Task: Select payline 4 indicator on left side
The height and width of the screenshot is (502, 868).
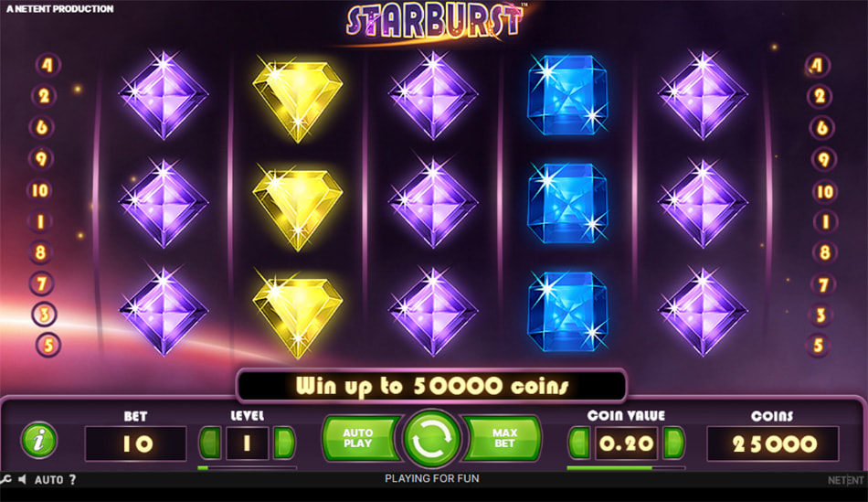Action: pos(48,65)
